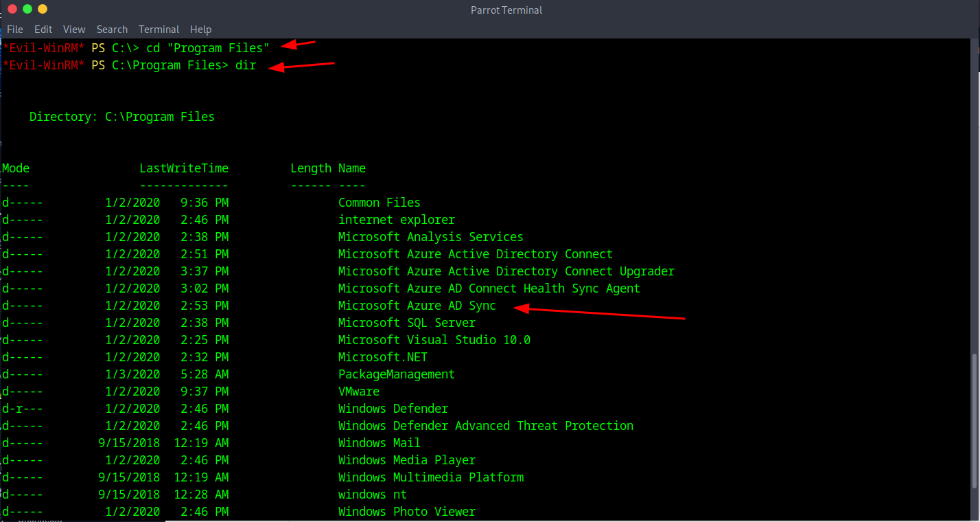Image resolution: width=980 pixels, height=522 pixels.
Task: Click the Microsoft Azure AD Sync directory name
Action: pos(417,306)
